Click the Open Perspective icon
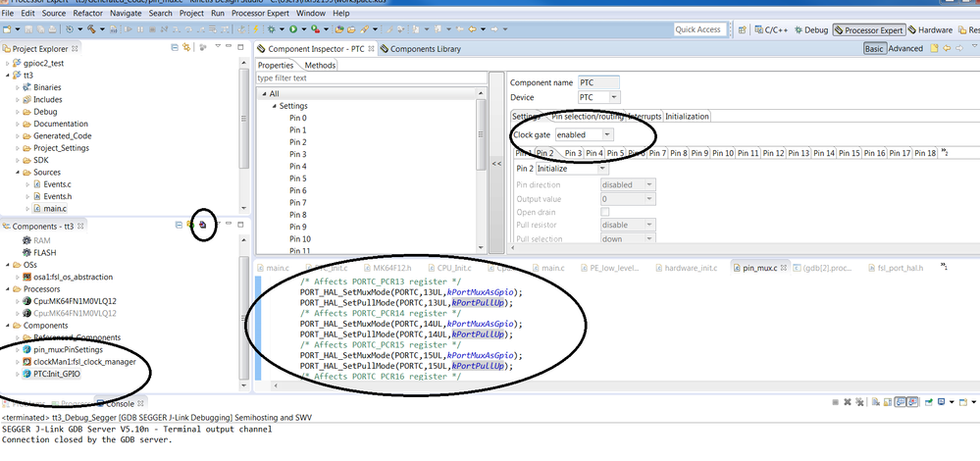The width and height of the screenshot is (980, 461). [742, 29]
